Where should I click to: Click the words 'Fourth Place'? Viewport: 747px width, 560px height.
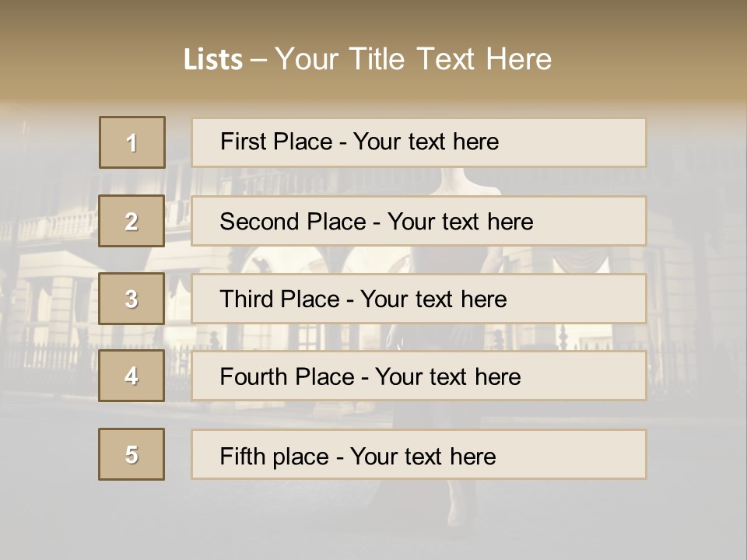(x=287, y=376)
